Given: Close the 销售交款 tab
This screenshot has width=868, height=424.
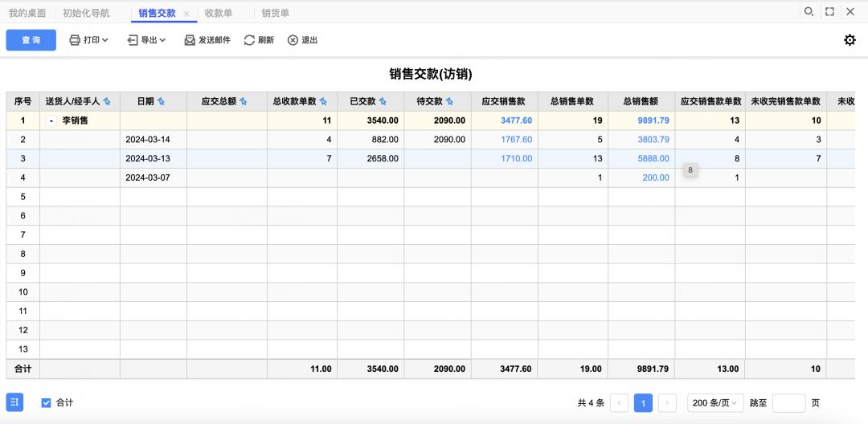Looking at the screenshot, I should [x=186, y=14].
